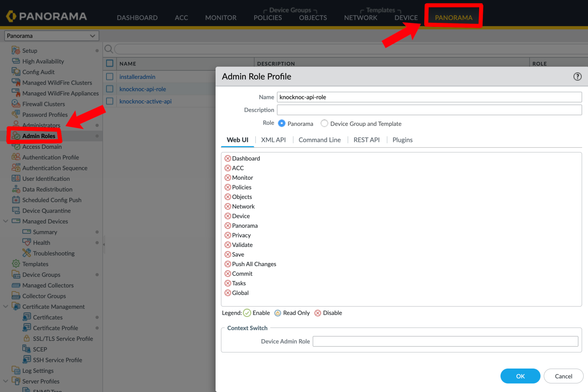The image size is (588, 392).
Task: Click the search magnifier icon above the table
Action: [x=108, y=49]
